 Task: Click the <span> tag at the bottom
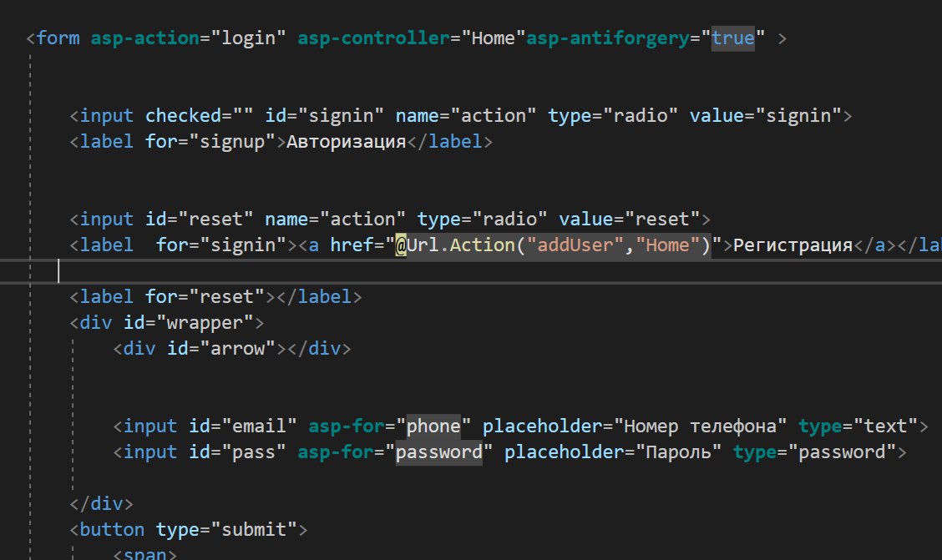(x=144, y=553)
